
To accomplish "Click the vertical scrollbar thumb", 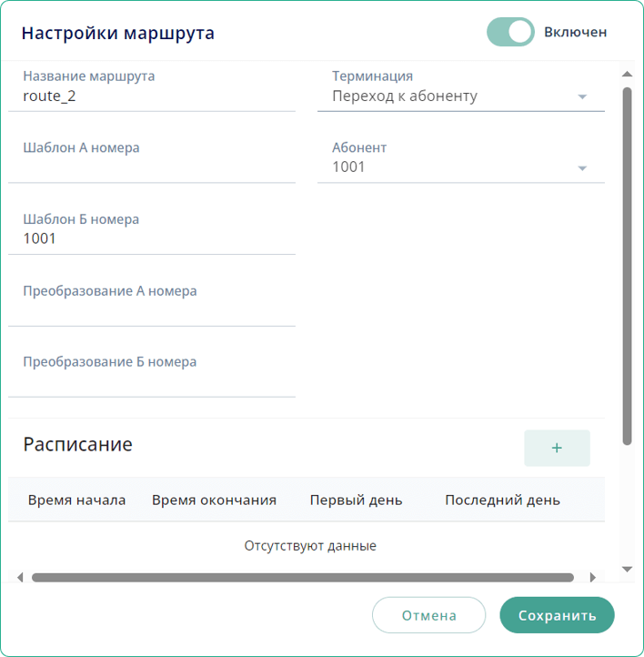I will 627,264.
